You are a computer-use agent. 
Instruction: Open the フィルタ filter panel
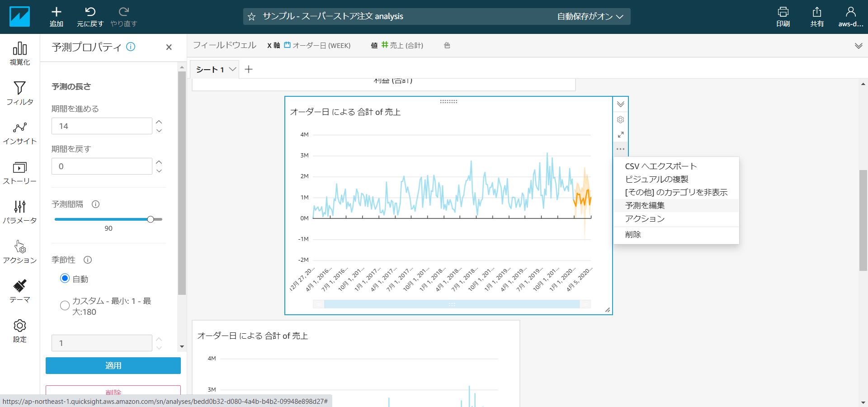tap(20, 93)
